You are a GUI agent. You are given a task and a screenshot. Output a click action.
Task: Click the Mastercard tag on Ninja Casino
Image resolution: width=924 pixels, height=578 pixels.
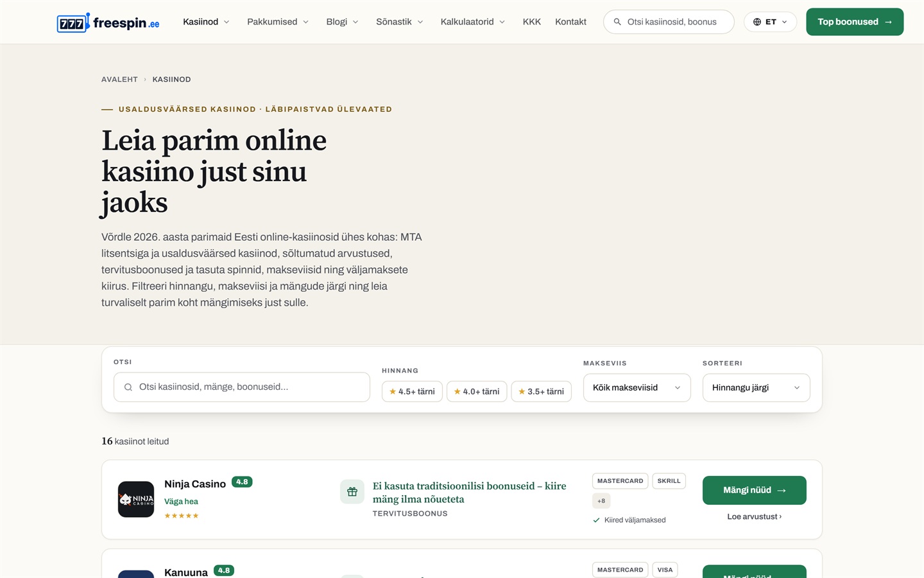pos(620,481)
